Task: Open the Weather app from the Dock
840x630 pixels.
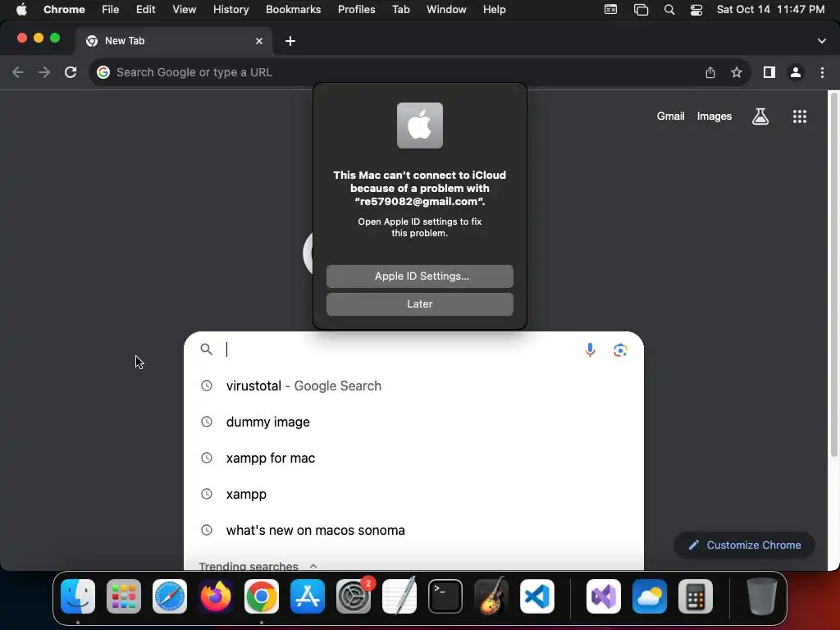Action: [650, 596]
